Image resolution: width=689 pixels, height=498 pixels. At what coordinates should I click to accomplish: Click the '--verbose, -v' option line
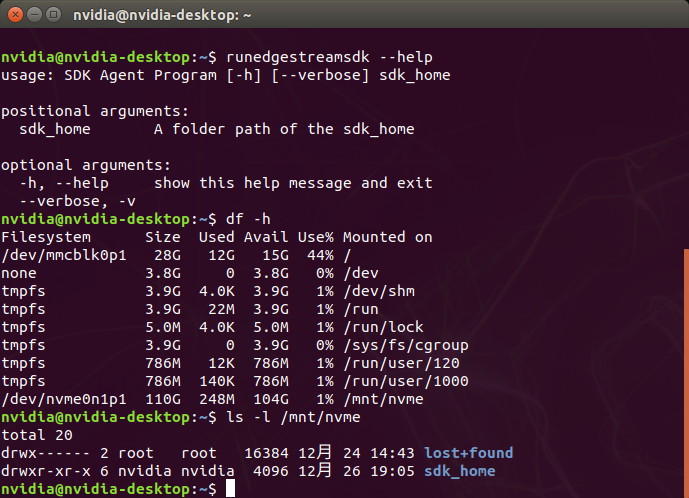(x=77, y=201)
